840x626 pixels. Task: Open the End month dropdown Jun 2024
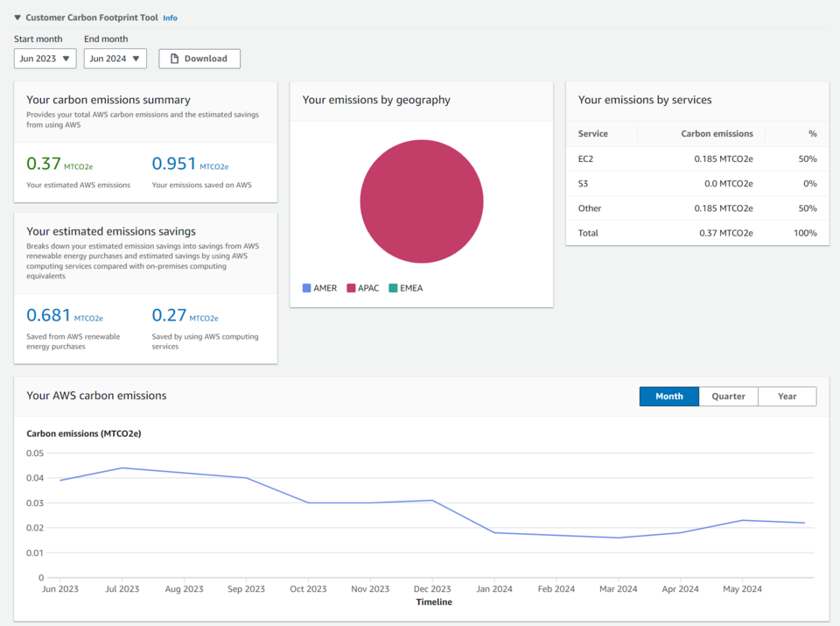[x=115, y=59]
